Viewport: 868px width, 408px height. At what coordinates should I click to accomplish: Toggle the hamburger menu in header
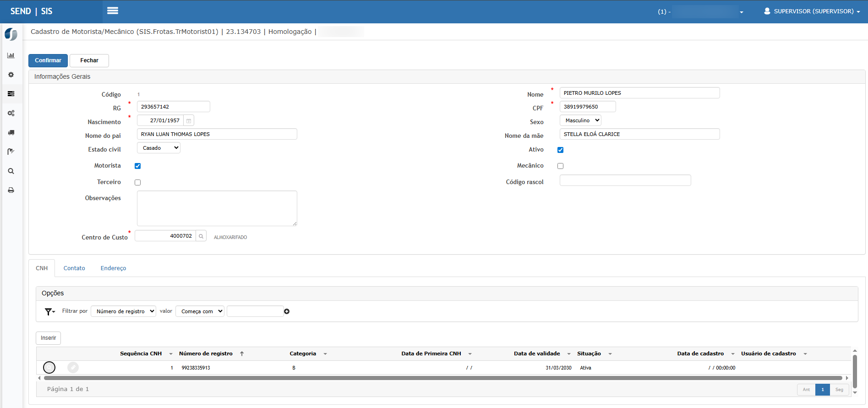point(113,11)
